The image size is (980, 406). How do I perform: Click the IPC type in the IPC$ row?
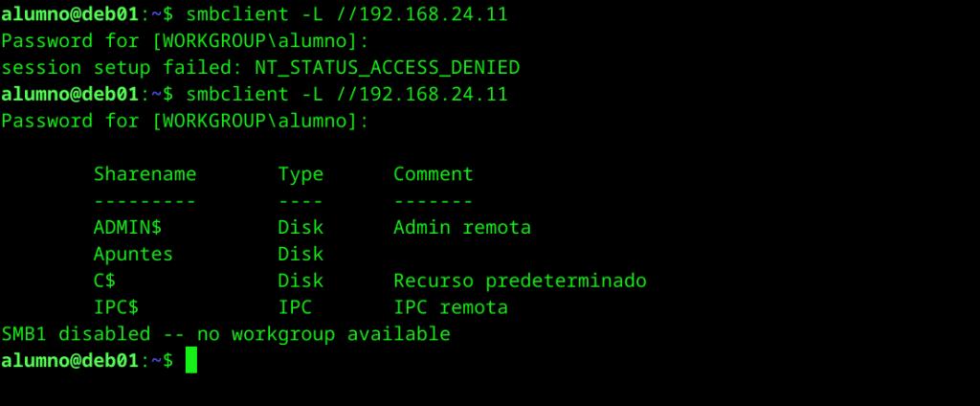(x=295, y=308)
